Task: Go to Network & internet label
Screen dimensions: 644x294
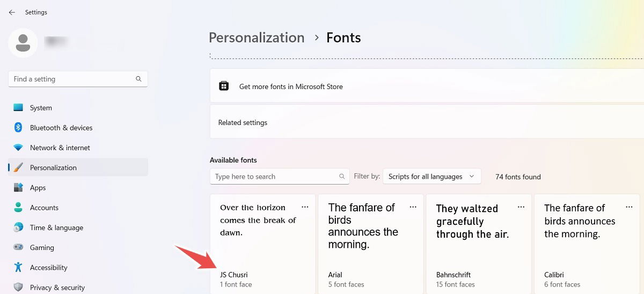Action: click(x=60, y=148)
